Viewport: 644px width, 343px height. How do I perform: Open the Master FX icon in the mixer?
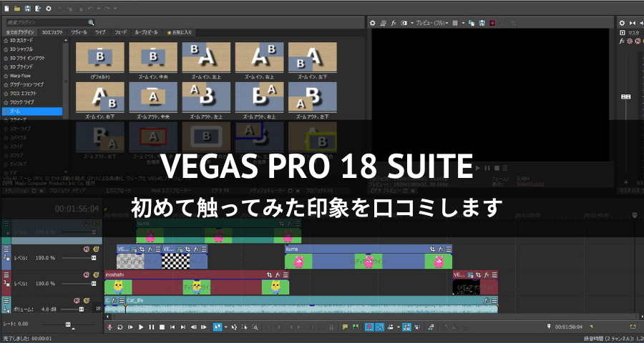click(622, 41)
